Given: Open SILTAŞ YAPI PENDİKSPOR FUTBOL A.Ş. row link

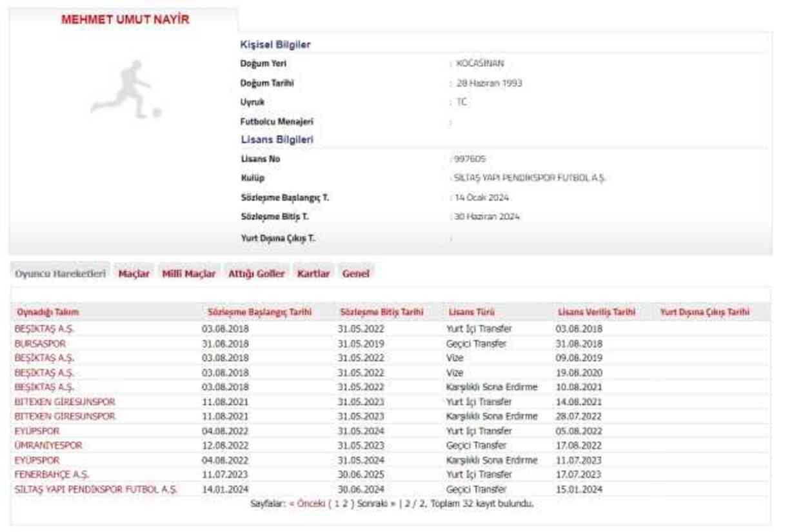Looking at the screenshot, I should (95, 489).
